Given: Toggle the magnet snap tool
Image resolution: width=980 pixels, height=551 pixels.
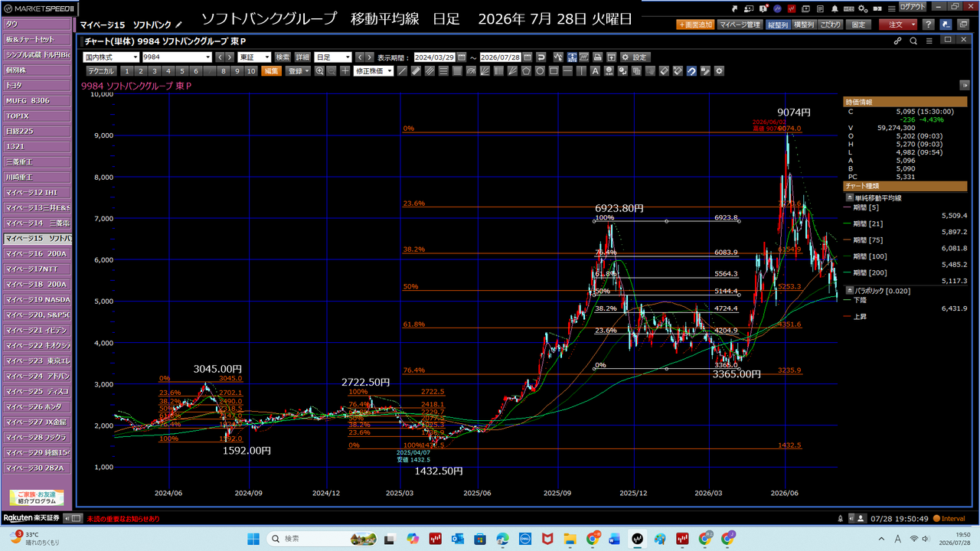Looking at the screenshot, I should pos(691,71).
